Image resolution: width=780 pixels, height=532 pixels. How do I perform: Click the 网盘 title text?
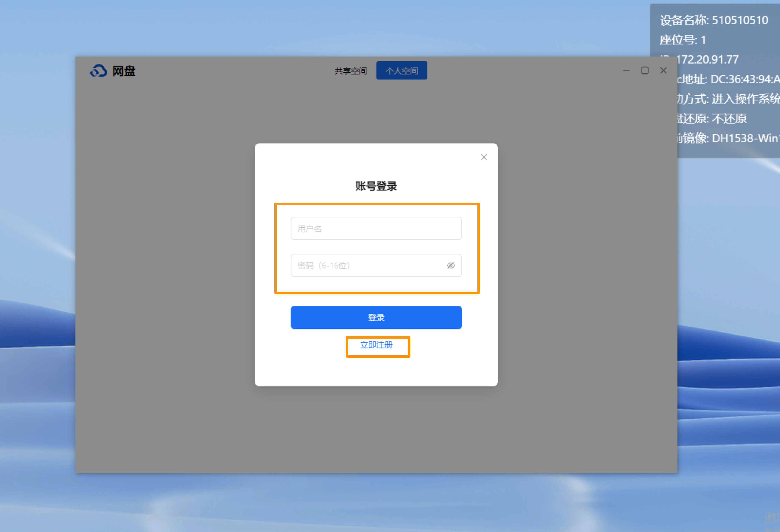(123, 71)
